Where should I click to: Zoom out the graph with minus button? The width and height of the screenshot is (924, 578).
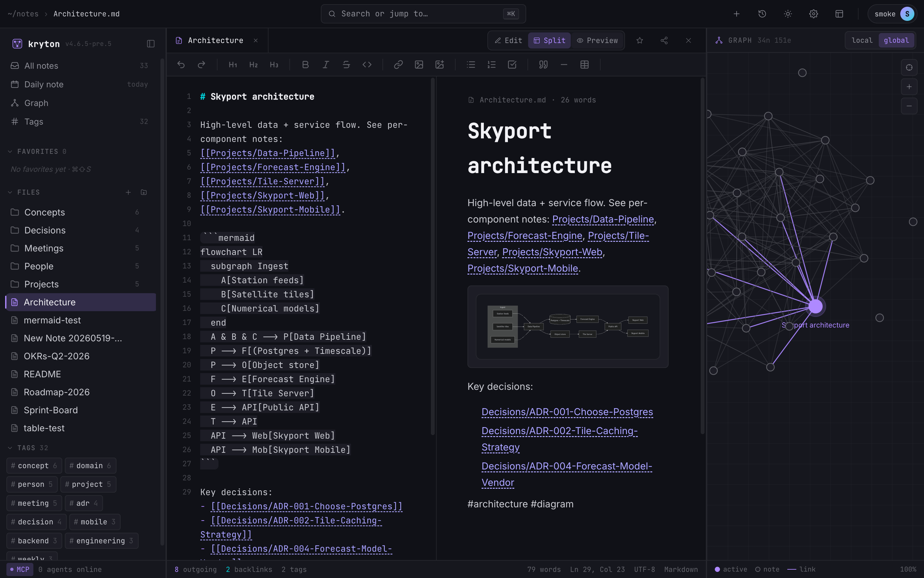coord(909,106)
